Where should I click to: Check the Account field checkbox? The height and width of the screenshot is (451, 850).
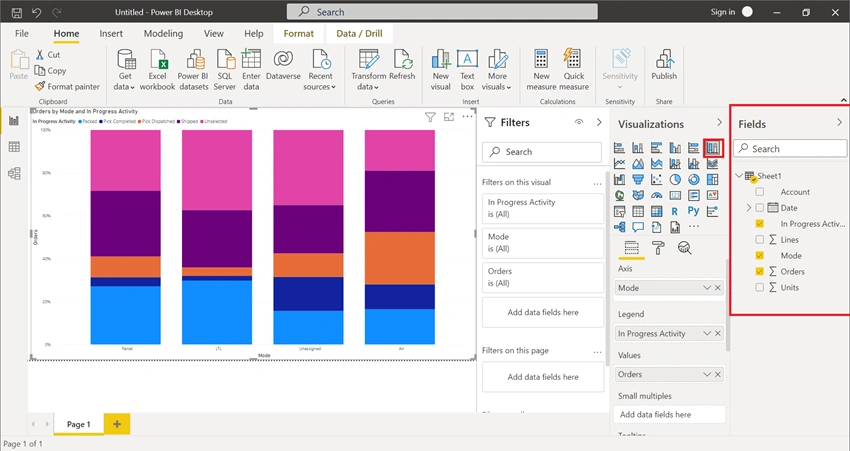coord(759,192)
